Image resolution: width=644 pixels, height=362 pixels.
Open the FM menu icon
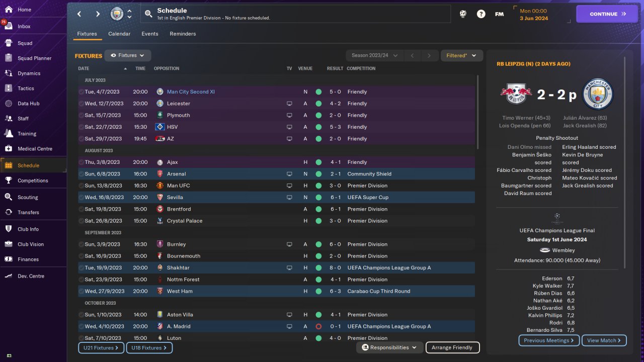(x=499, y=14)
